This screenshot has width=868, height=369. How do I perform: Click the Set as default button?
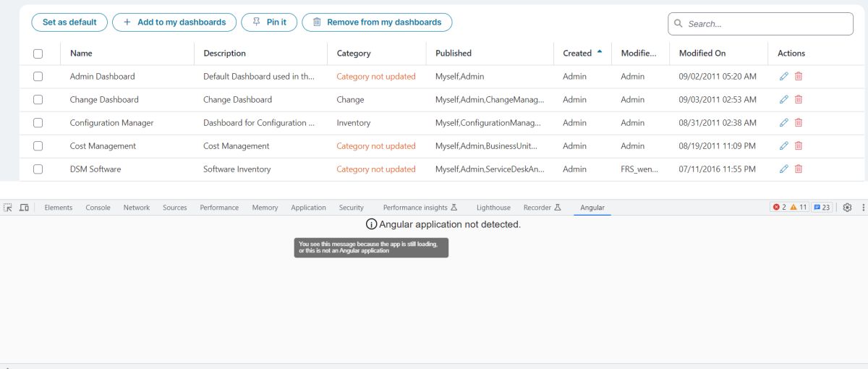coord(69,22)
